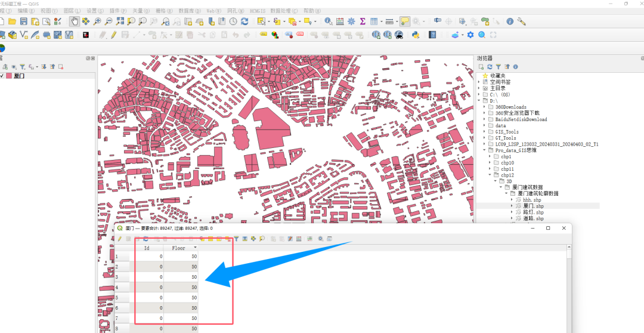Click filter legend icon in Layers panel
The image size is (644, 333).
(x=23, y=67)
